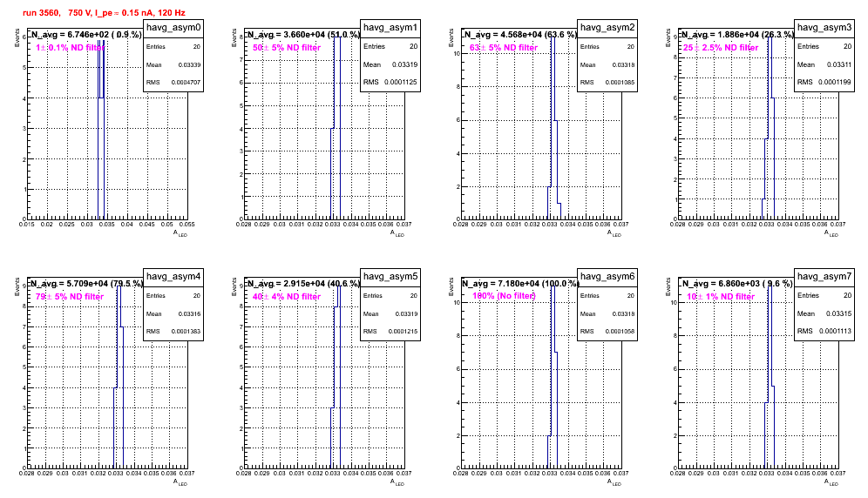Click the N_avg = 3.660e+04 label

(x=303, y=35)
